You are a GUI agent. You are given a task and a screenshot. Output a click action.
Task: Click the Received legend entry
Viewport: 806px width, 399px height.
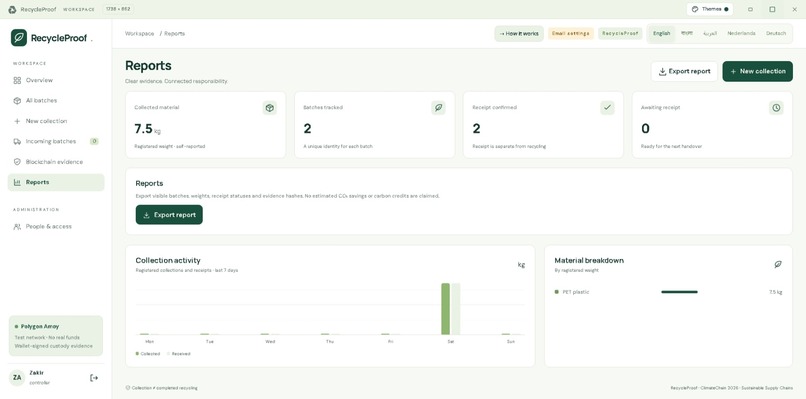tap(179, 354)
